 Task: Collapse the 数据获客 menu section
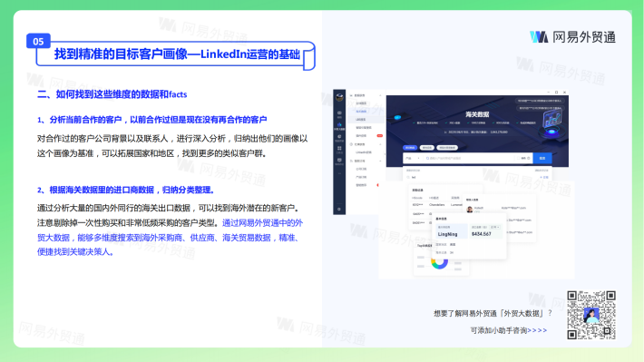pos(380,95)
